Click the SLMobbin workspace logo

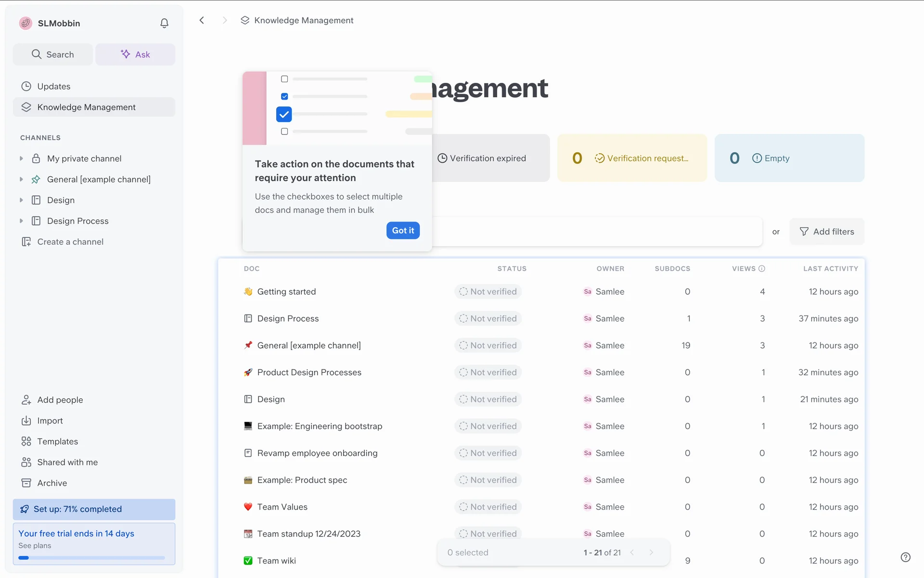pyautogui.click(x=26, y=23)
